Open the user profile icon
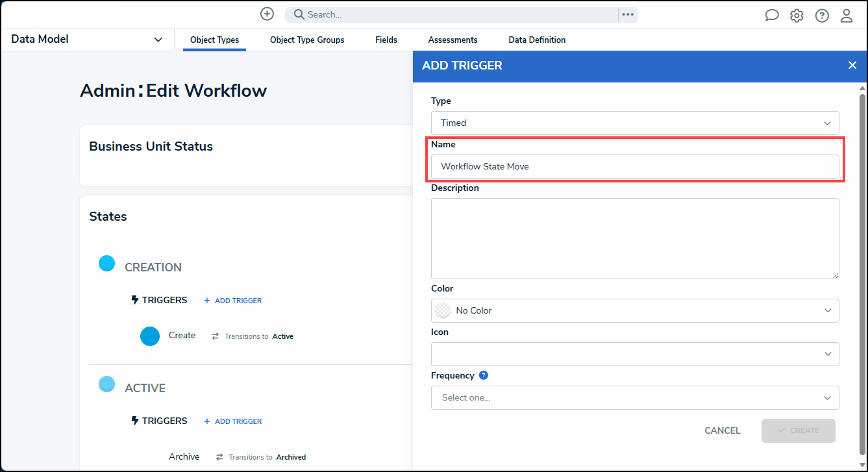The width and height of the screenshot is (868, 472). click(847, 16)
